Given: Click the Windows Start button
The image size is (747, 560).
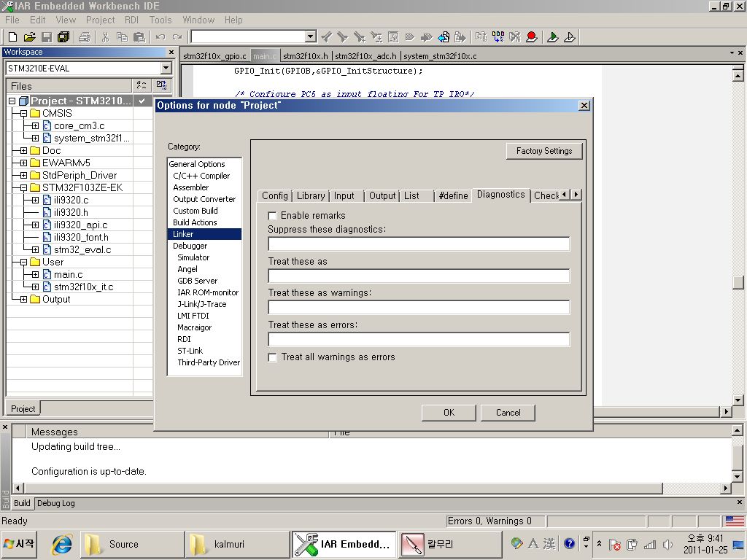Looking at the screenshot, I should click(x=18, y=544).
